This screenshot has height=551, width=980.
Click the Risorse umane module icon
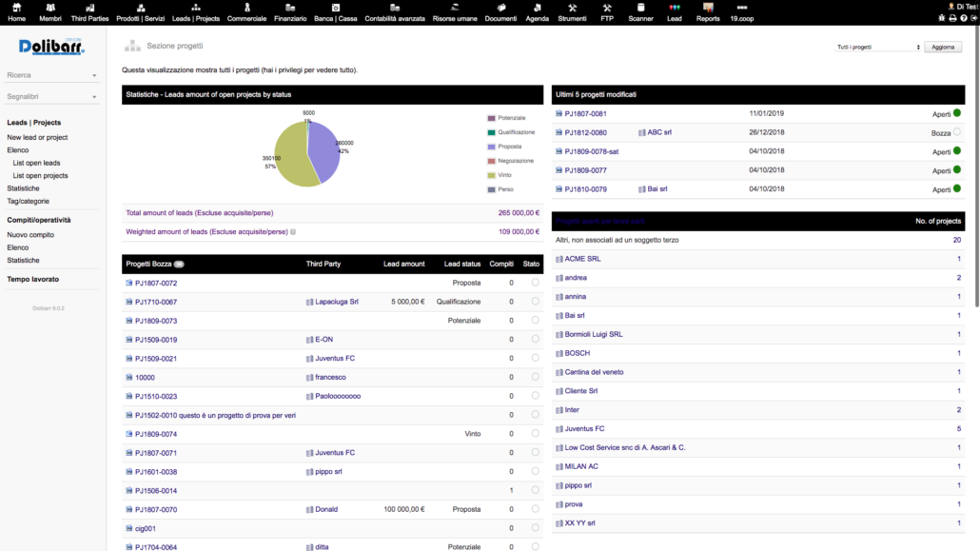[x=456, y=9]
